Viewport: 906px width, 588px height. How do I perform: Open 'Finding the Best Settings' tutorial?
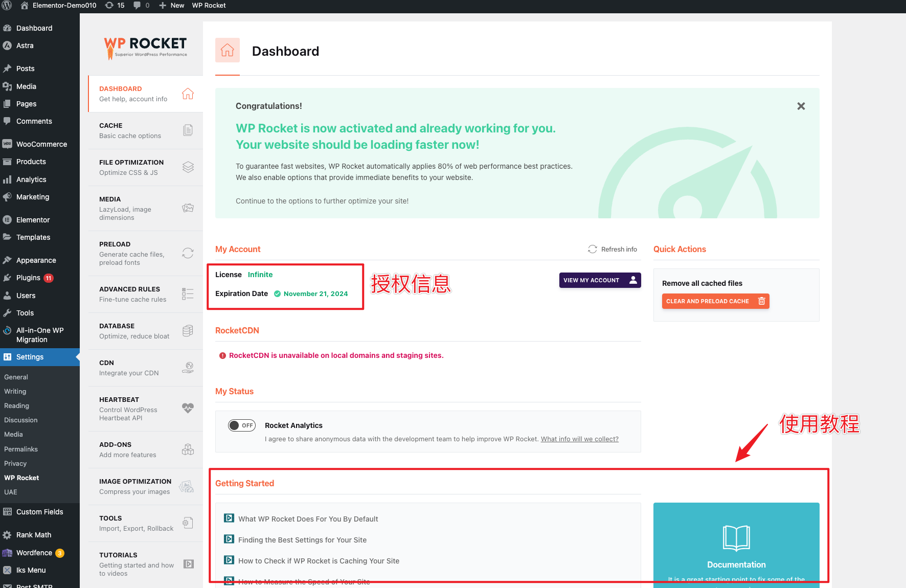302,540
